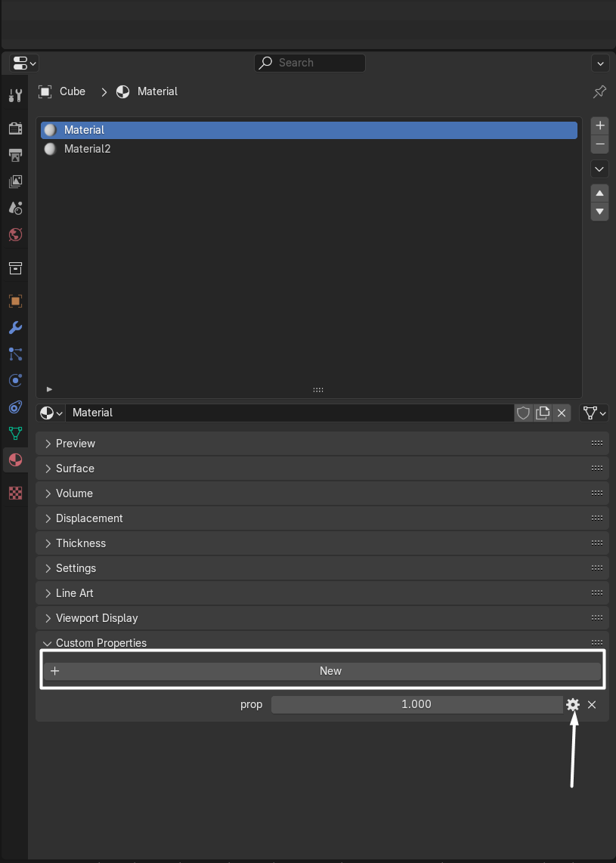616x863 pixels.
Task: Switch to World properties tab
Action: click(15, 234)
